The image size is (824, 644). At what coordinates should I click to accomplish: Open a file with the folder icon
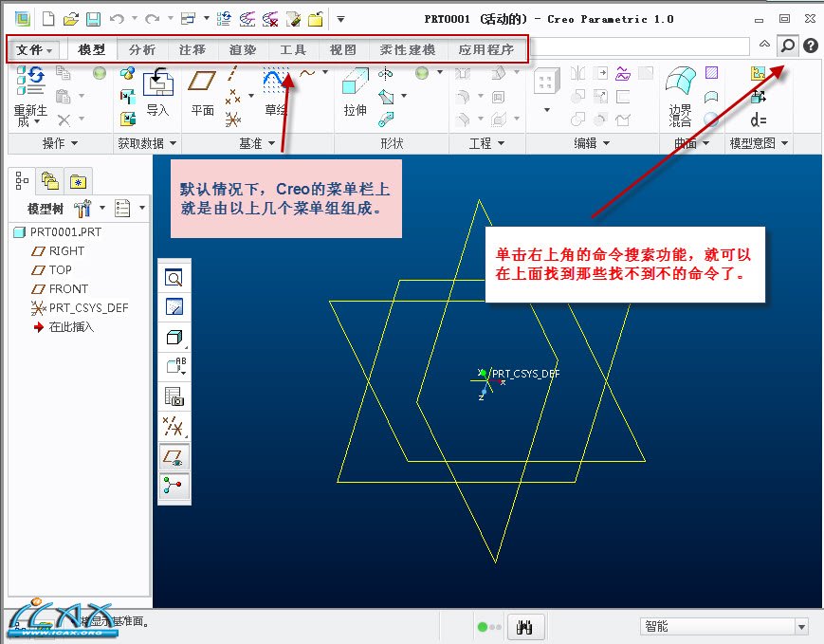[70, 20]
